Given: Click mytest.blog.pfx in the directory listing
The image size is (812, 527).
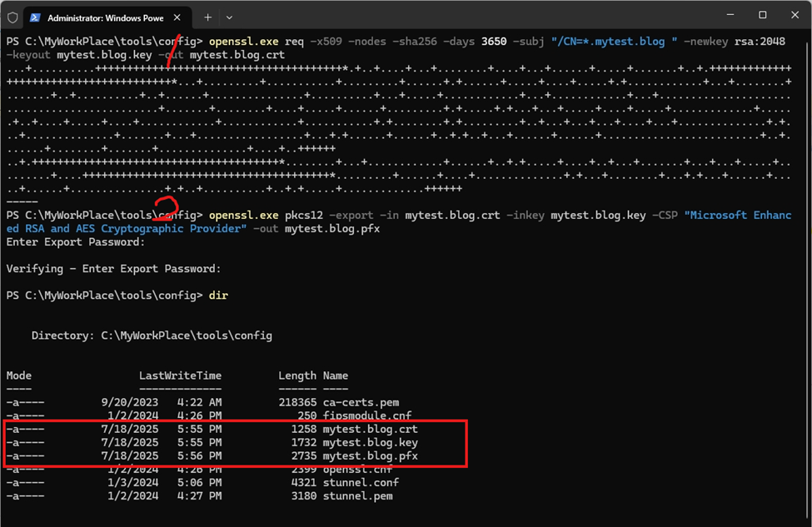Looking at the screenshot, I should point(370,455).
